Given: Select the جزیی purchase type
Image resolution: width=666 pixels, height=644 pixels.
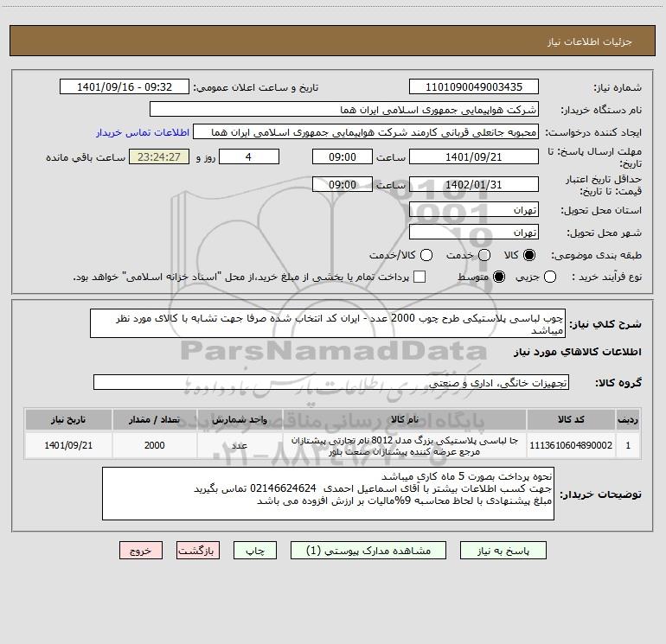Looking at the screenshot, I should tap(550, 277).
